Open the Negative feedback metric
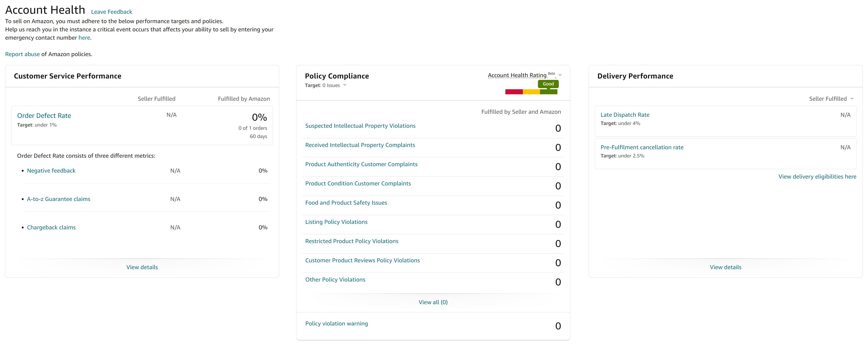Viewport: 868px width, 344px height. [51, 171]
